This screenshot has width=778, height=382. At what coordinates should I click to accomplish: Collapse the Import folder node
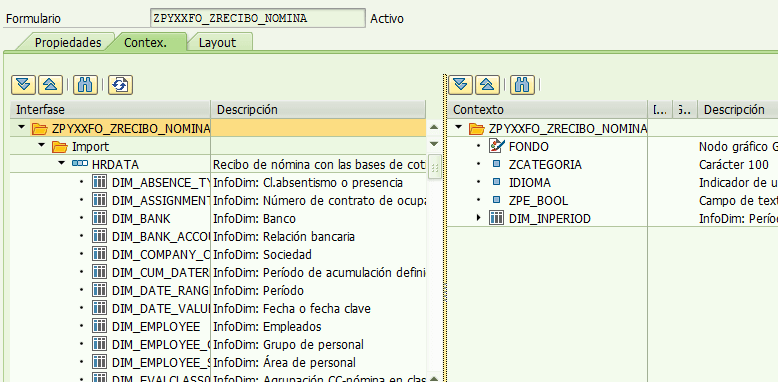pos(41,146)
